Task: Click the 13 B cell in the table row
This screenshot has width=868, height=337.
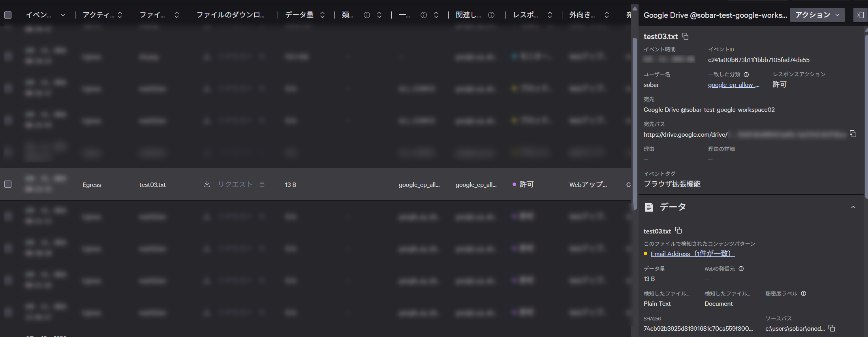Action: (x=291, y=185)
